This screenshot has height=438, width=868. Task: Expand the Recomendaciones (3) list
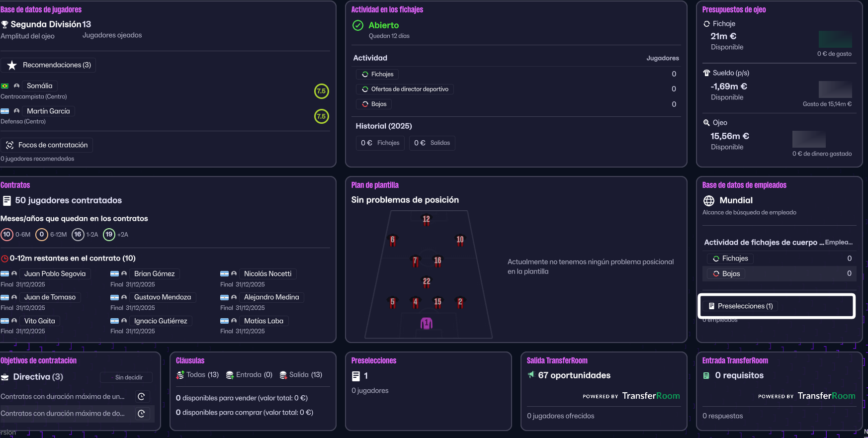[x=49, y=65]
